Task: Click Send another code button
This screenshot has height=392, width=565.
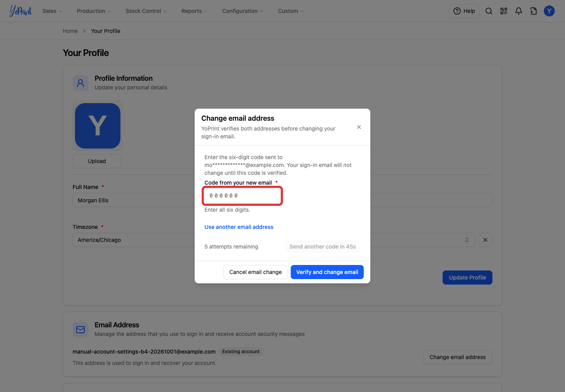Action: point(323,247)
